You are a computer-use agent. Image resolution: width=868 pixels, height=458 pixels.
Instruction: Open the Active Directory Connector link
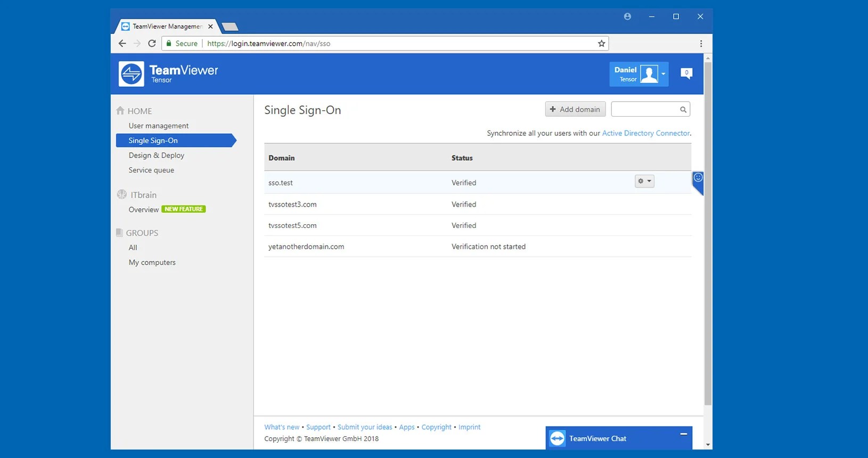[646, 133]
